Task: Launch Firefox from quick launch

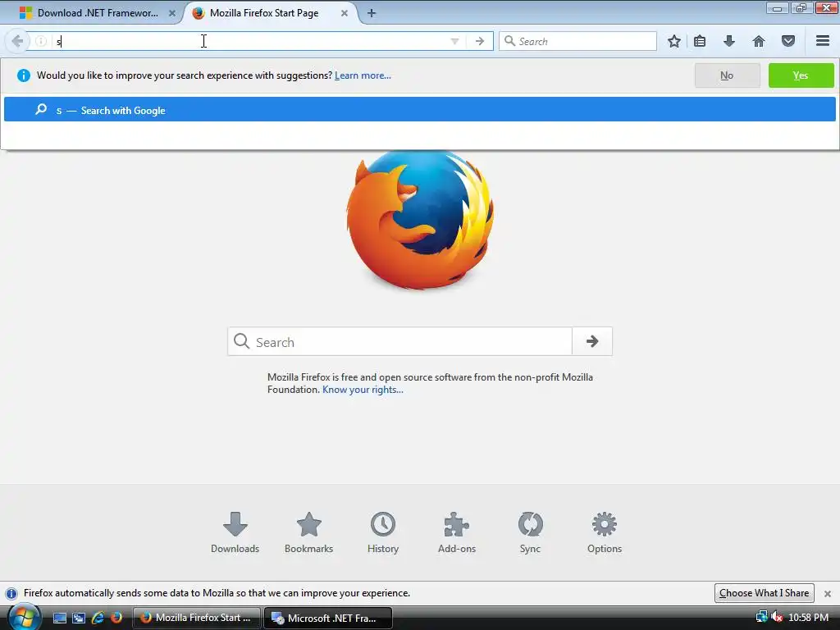Action: coord(116,619)
